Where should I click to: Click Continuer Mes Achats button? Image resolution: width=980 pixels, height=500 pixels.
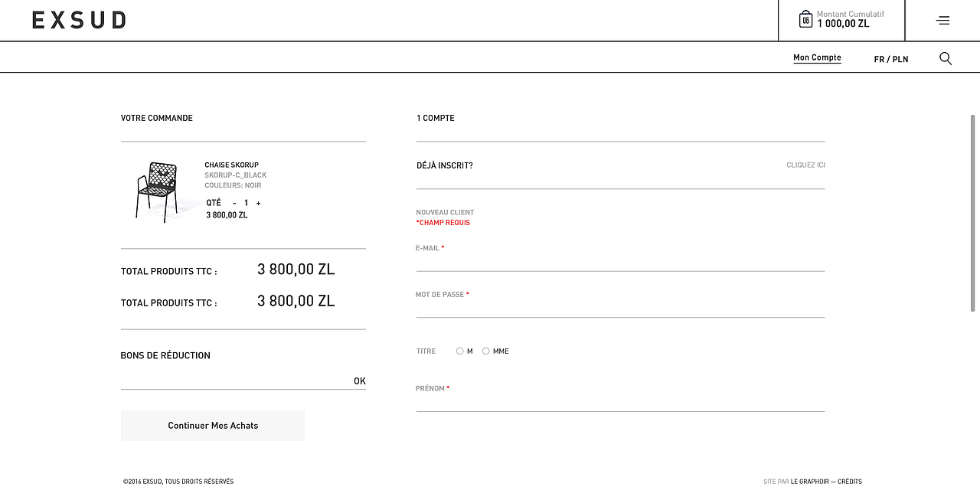click(213, 426)
